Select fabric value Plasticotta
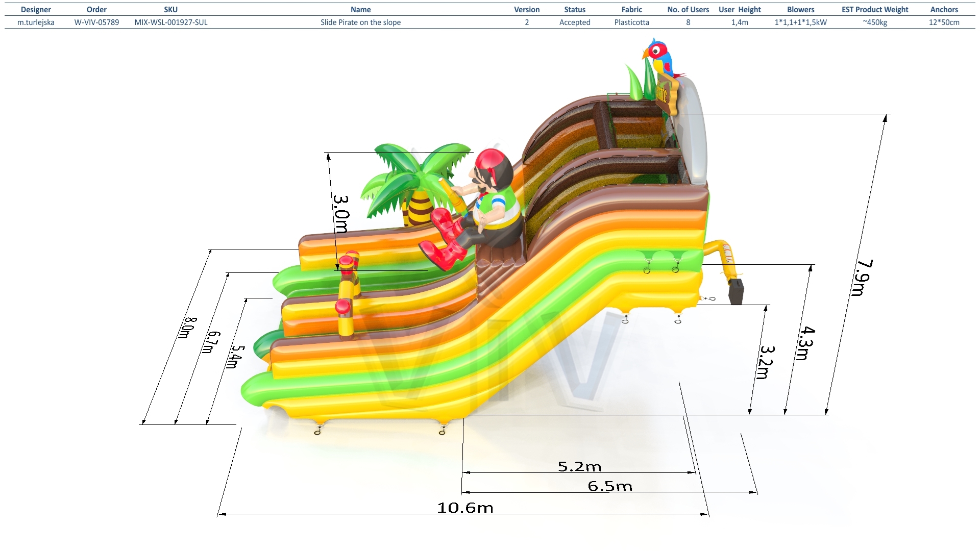980x551 pixels. pyautogui.click(x=632, y=22)
